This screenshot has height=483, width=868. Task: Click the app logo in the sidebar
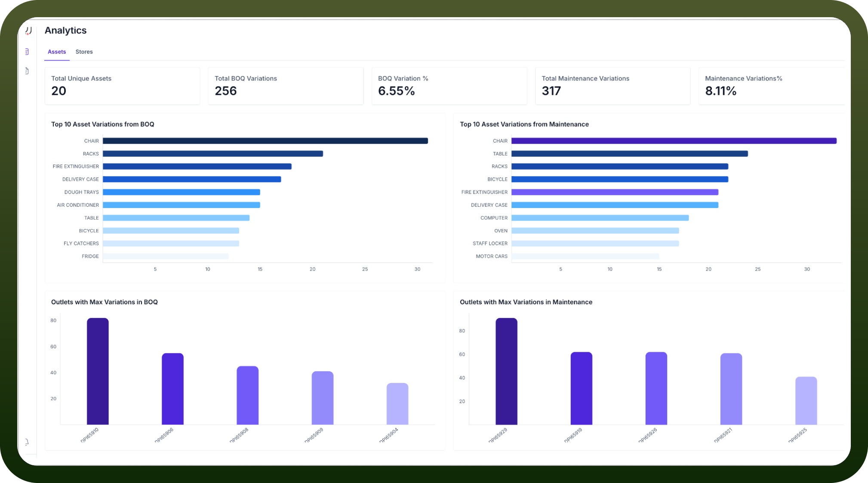point(28,31)
